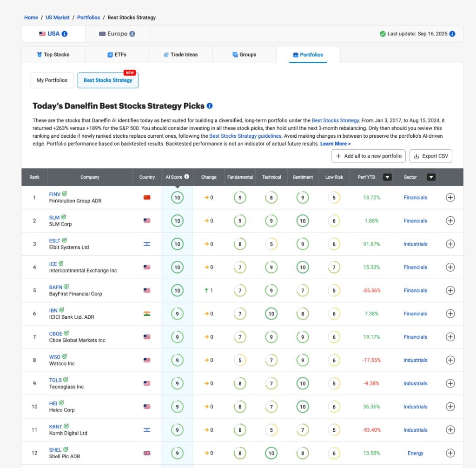Screen dimensions: 476x468
Task: Select the Portfolios tab
Action: [x=308, y=55]
